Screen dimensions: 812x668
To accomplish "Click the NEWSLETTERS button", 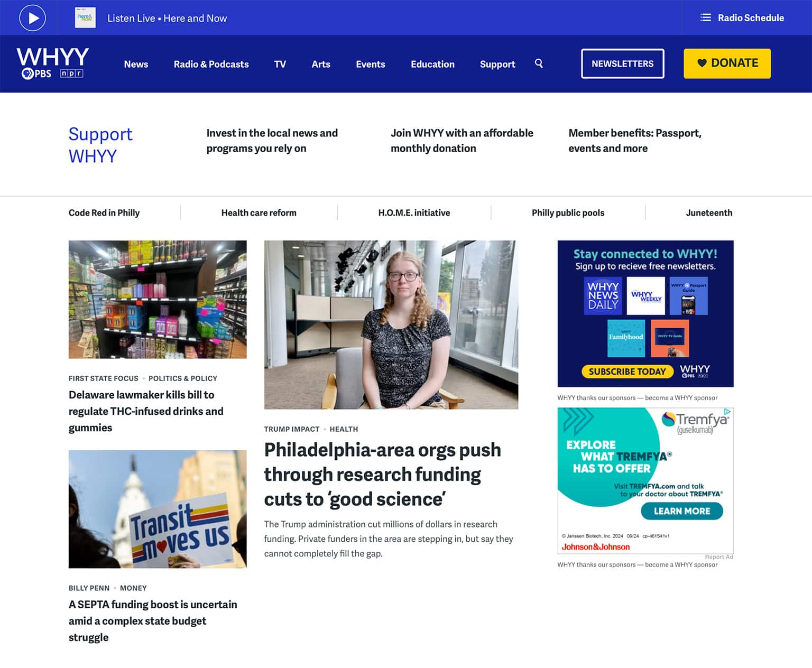I will [x=623, y=63].
